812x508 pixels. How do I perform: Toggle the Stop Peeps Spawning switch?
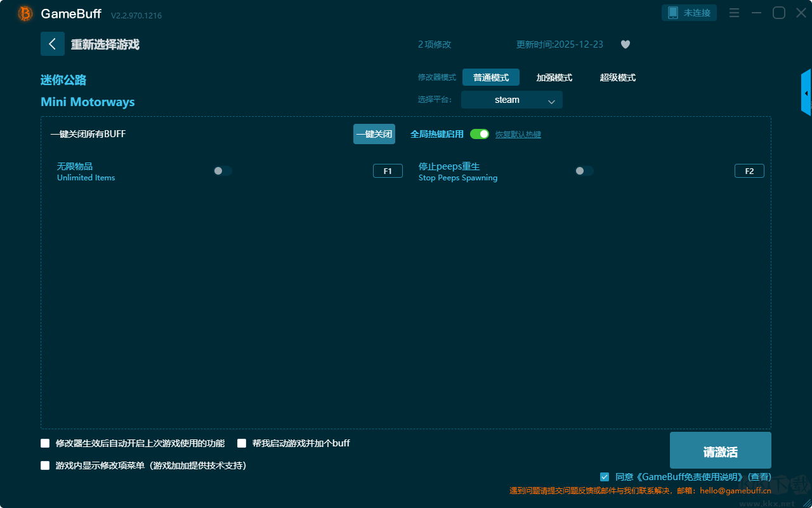(584, 171)
